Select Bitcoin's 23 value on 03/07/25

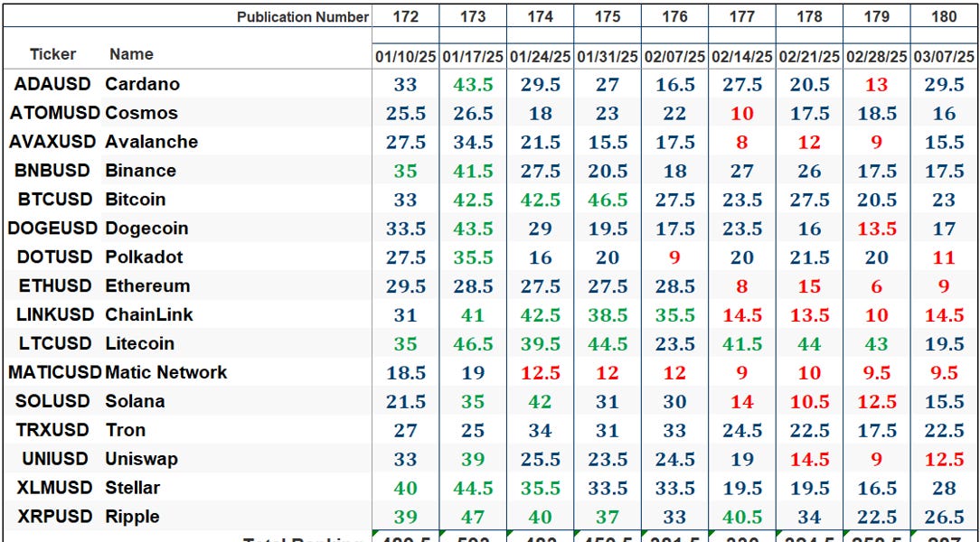coord(944,200)
